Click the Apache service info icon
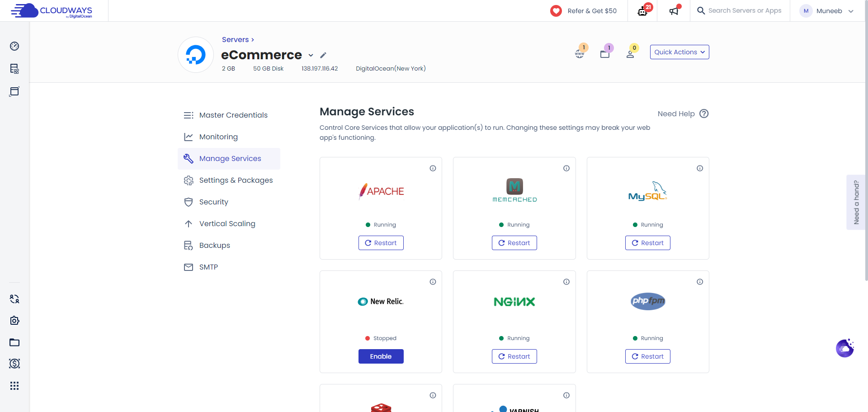 433,168
